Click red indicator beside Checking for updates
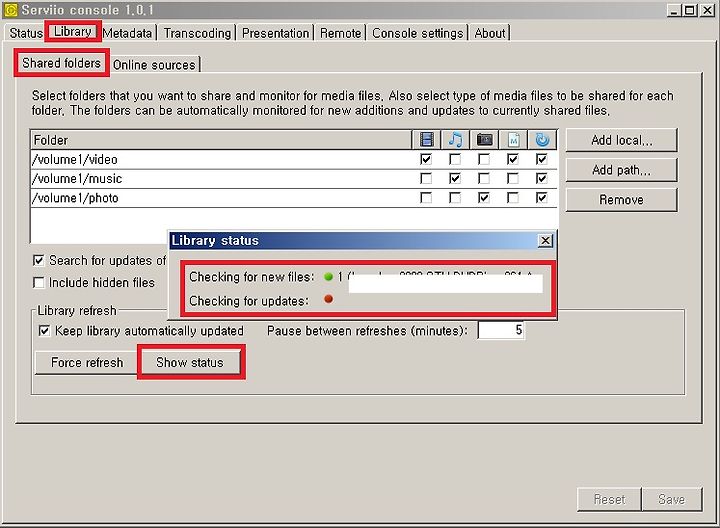 click(328, 299)
